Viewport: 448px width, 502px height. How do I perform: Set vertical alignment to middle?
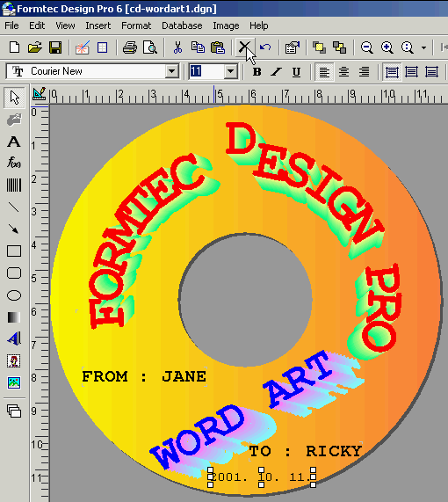pos(411,72)
